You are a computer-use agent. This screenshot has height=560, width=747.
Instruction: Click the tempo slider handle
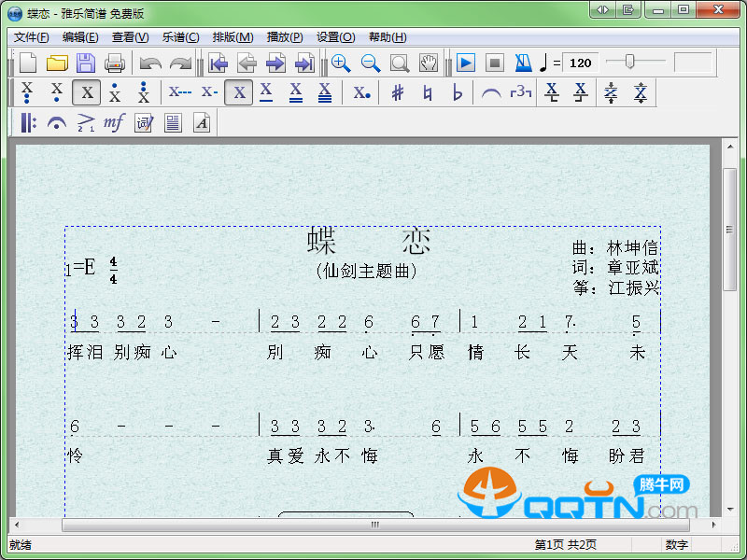point(630,62)
